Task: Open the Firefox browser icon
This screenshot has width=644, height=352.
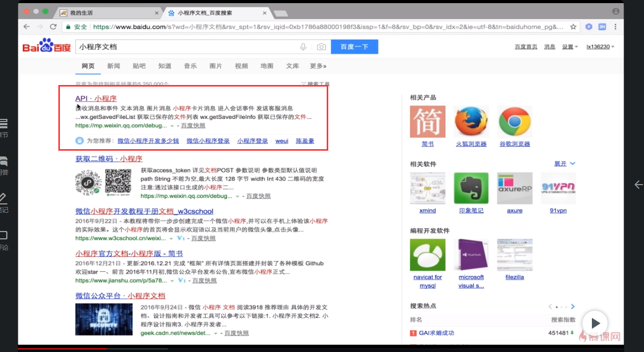Action: point(471,122)
